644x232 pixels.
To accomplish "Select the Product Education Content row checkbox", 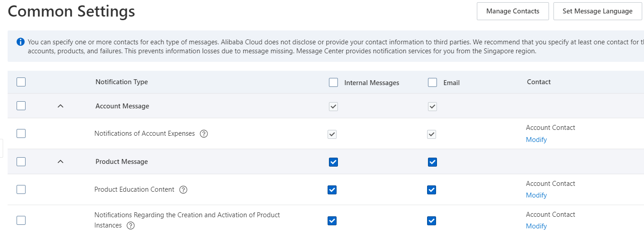I will (x=21, y=189).
